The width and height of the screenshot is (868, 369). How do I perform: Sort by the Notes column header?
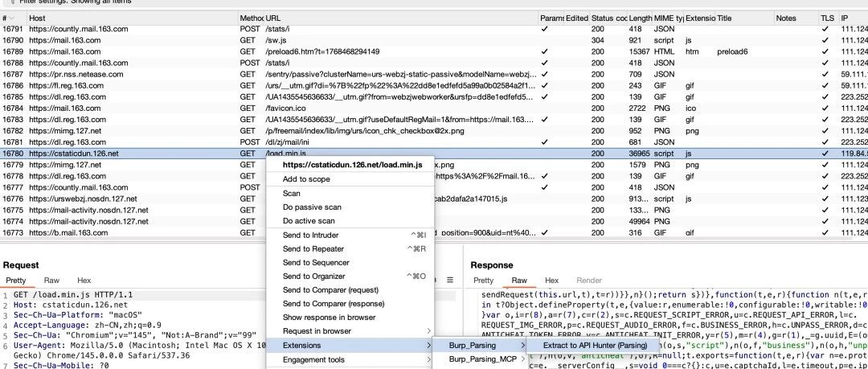pyautogui.click(x=796, y=18)
